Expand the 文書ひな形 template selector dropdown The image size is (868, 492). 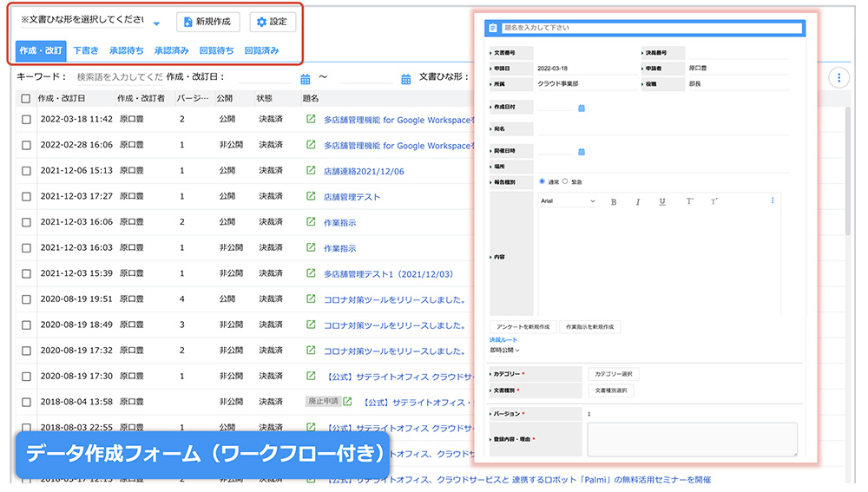(x=156, y=23)
